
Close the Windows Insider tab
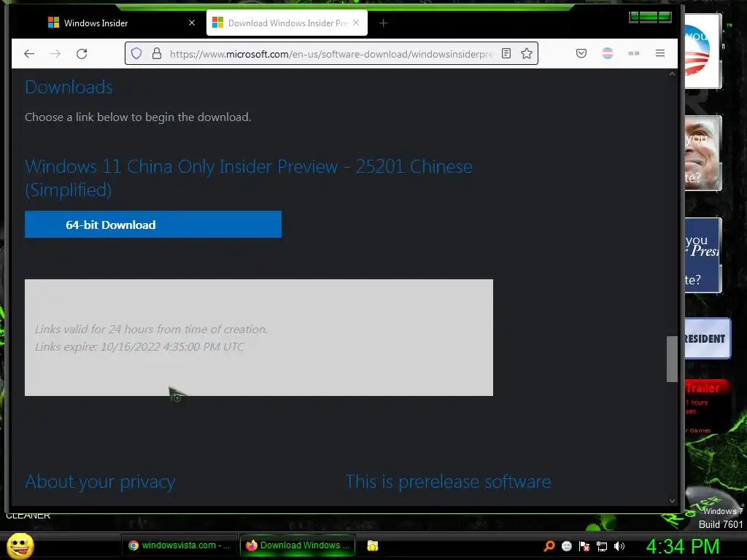click(192, 23)
